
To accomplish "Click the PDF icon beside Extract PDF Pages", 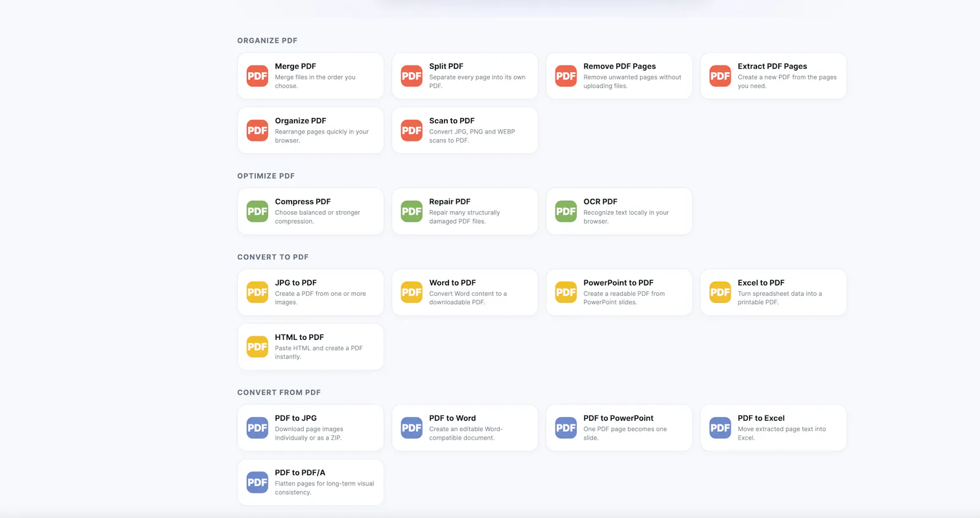I will [720, 76].
